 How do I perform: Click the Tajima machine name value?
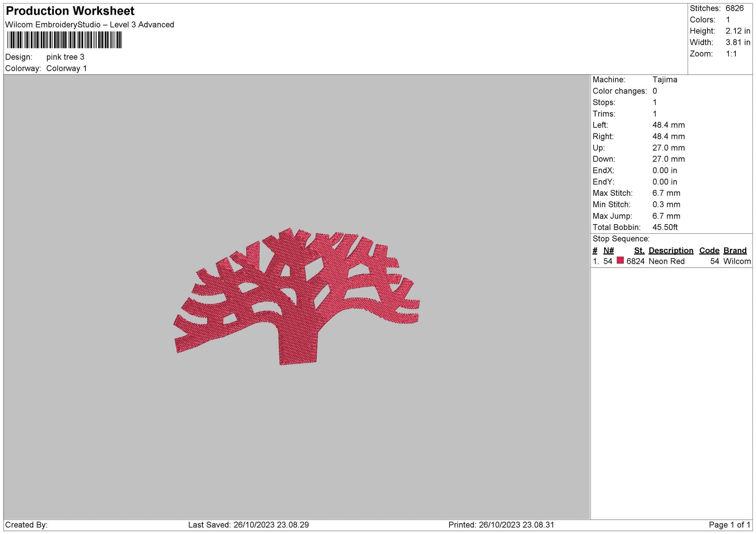664,80
